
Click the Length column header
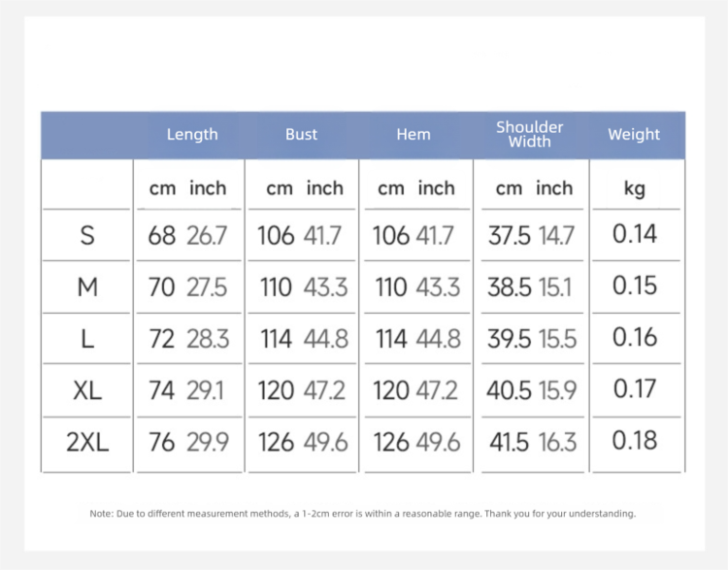pyautogui.click(x=192, y=135)
